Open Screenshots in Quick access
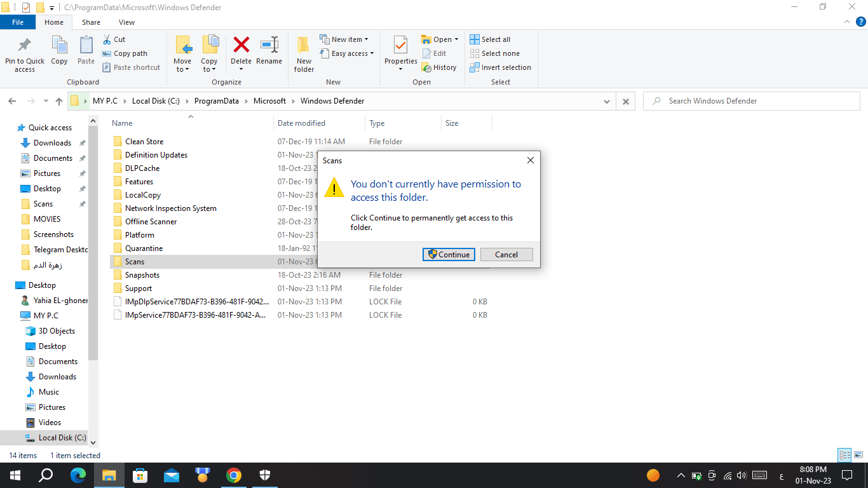The height and width of the screenshot is (488, 868). 53,234
